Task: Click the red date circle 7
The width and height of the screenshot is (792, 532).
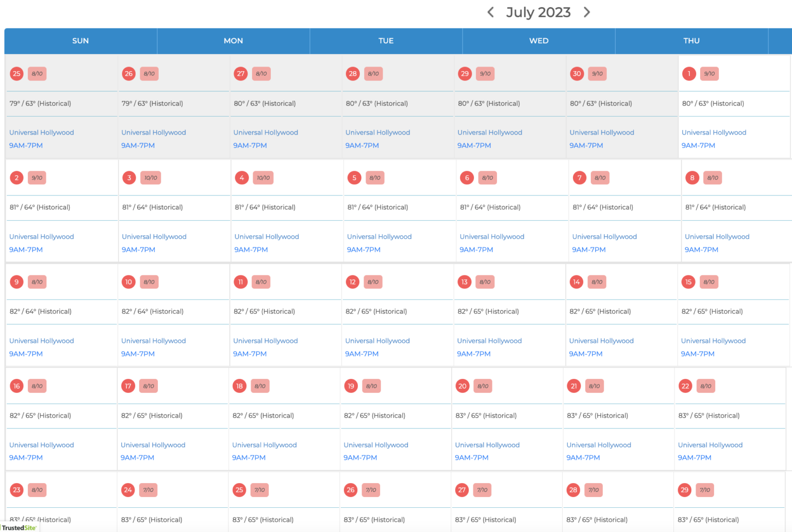Action: pos(580,178)
